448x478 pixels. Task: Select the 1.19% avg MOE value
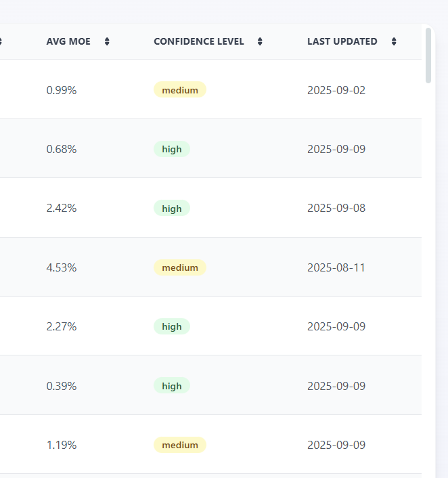(x=62, y=445)
